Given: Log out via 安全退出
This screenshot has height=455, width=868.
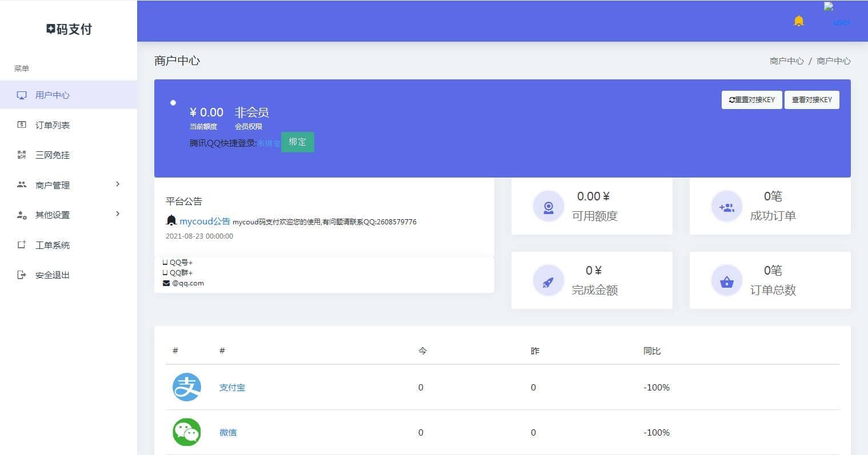Looking at the screenshot, I should point(53,275).
